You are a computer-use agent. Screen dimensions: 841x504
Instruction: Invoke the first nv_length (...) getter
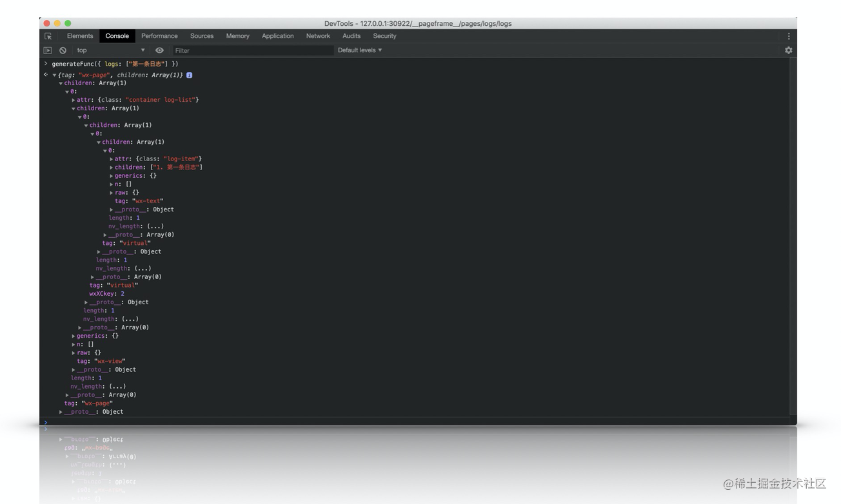(155, 226)
